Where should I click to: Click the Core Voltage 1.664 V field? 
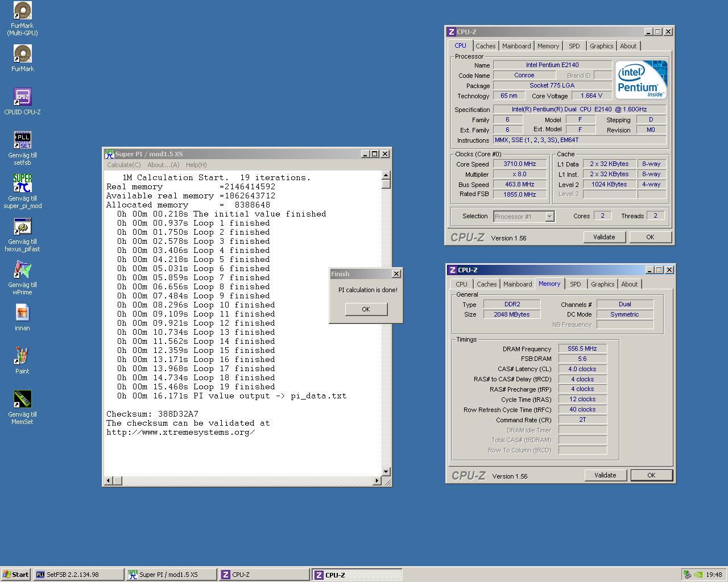click(591, 95)
